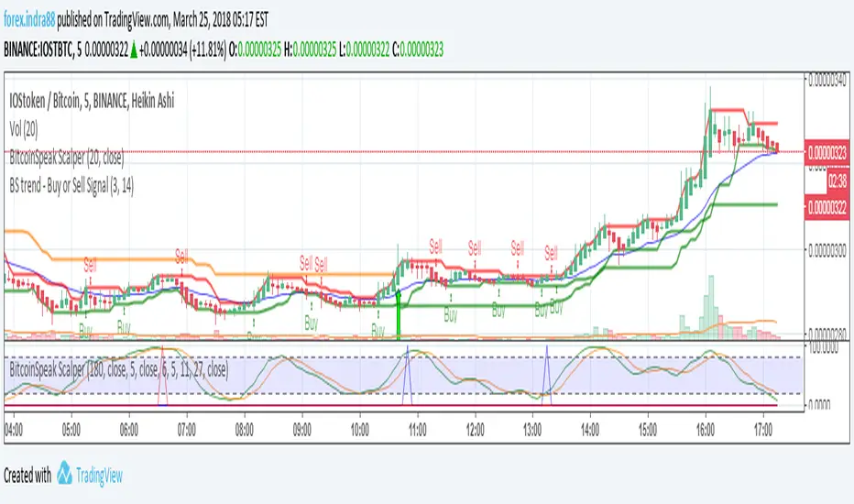Select the BitcoinSpeak Scalper (20, close) legend
Screen dimensions: 854x504
pos(67,158)
